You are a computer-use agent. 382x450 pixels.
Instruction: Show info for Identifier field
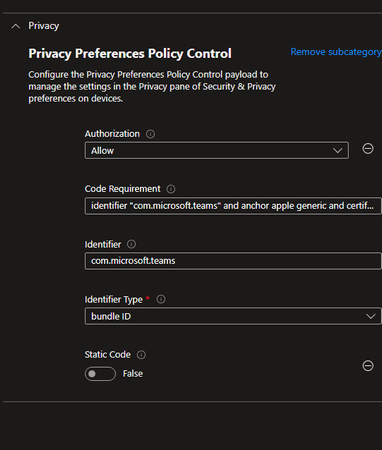131,244
